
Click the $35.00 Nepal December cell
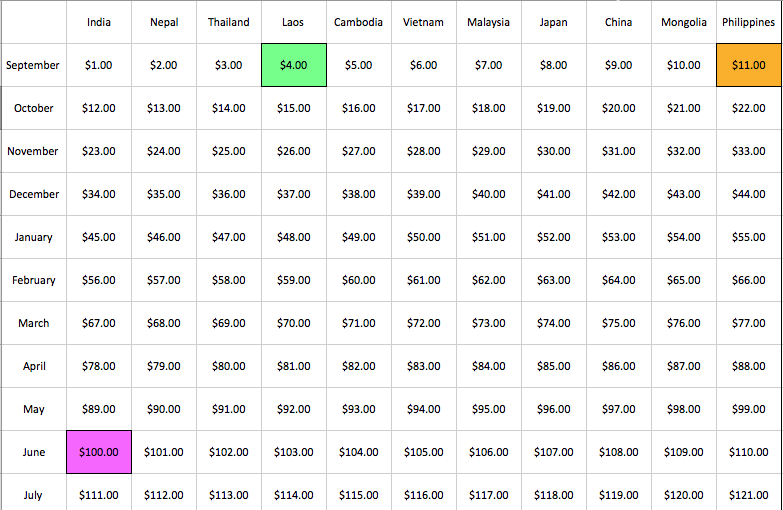(164, 194)
